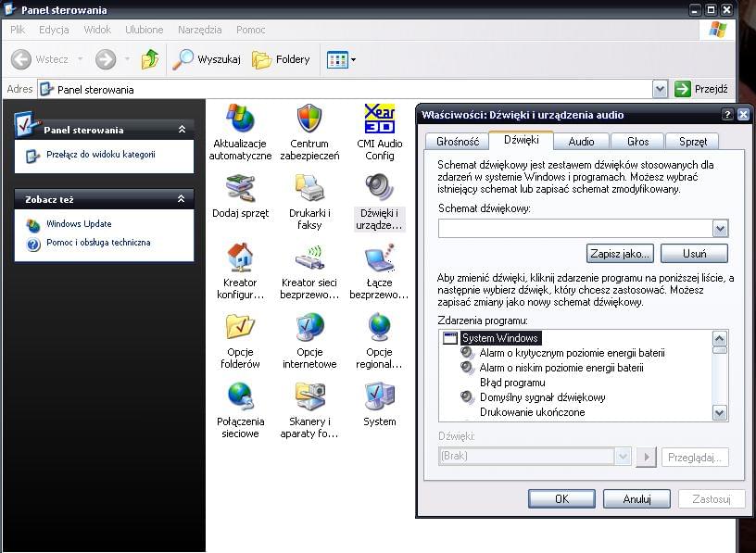Open Skanery i aparaty fotograficzne icon

(x=309, y=396)
